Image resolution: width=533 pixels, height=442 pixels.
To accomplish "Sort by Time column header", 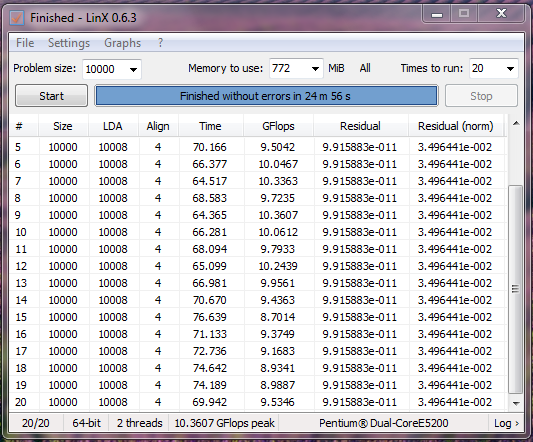I will pos(210,126).
